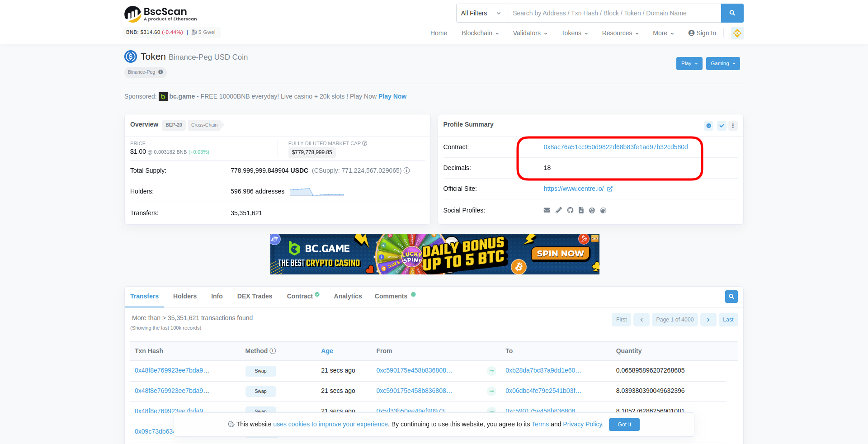This screenshot has width=868, height=444.
Task: Click the Swap method badge for quantity 8.039380390049632396
Action: click(261, 392)
